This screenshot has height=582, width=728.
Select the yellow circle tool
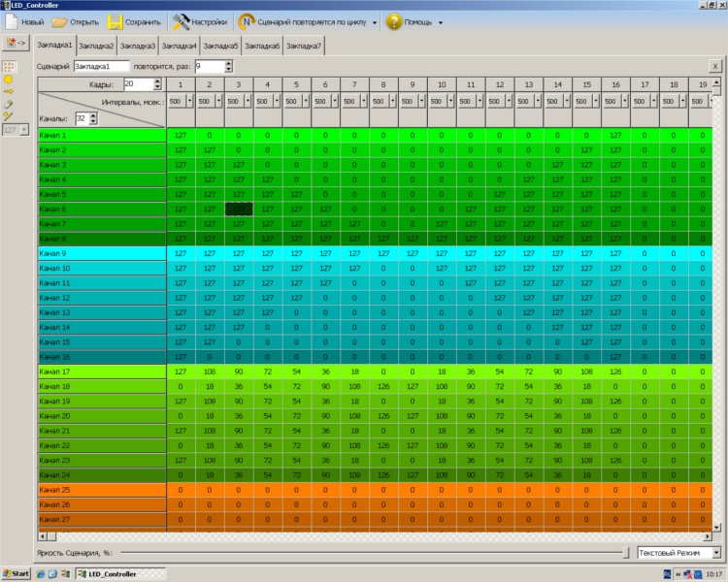tap(9, 80)
